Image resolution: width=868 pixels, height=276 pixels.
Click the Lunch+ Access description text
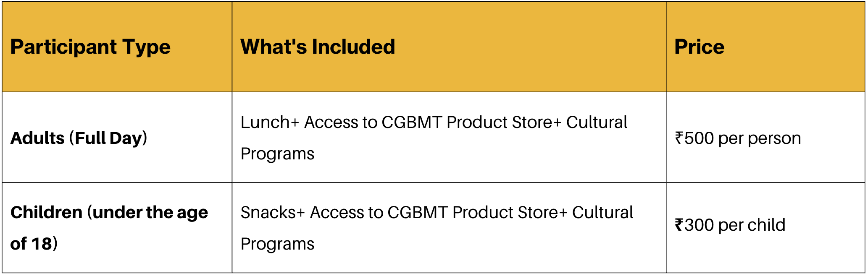pos(434,138)
